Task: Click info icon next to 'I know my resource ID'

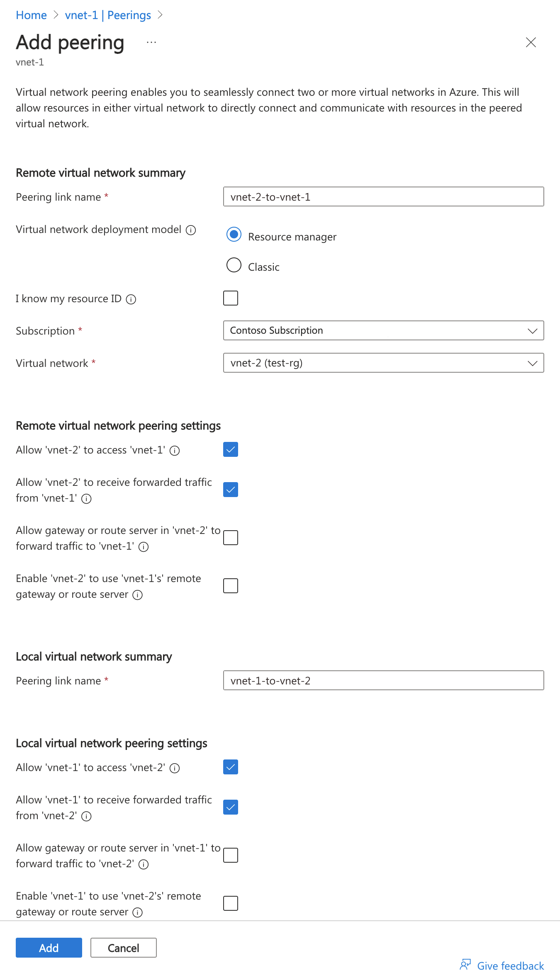Action: pyautogui.click(x=131, y=299)
